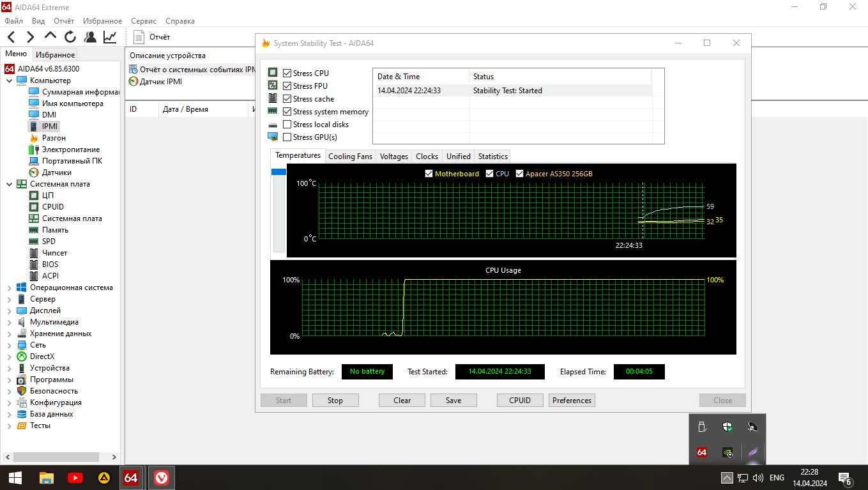Click the AIDA64 icon in system tray
Screen dimensions: 868x490
(x=702, y=452)
